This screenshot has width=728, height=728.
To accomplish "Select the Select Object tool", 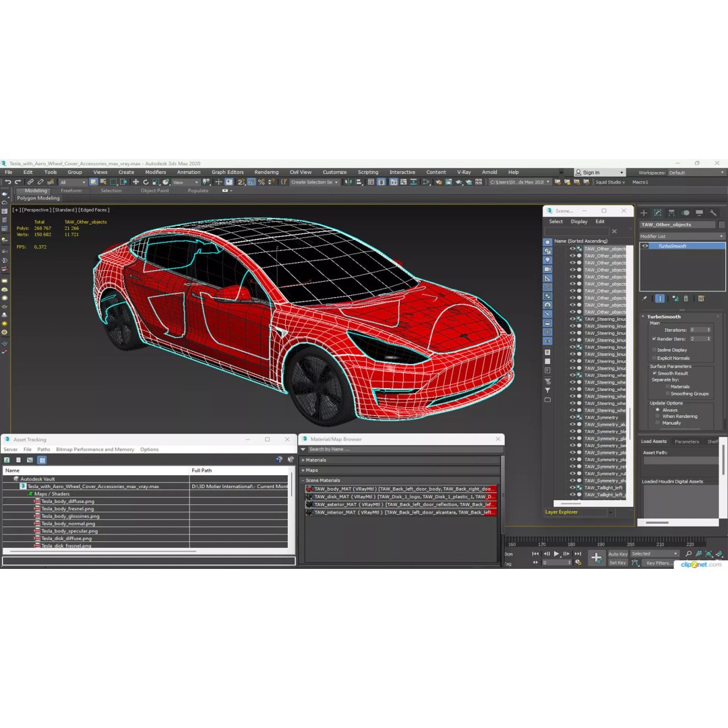I will point(93,182).
